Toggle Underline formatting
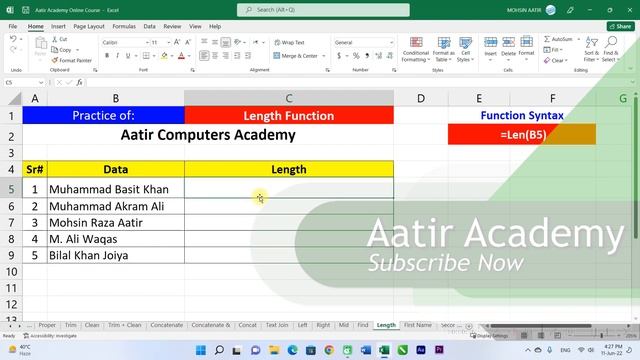This screenshot has height=360, width=640. (x=128, y=56)
